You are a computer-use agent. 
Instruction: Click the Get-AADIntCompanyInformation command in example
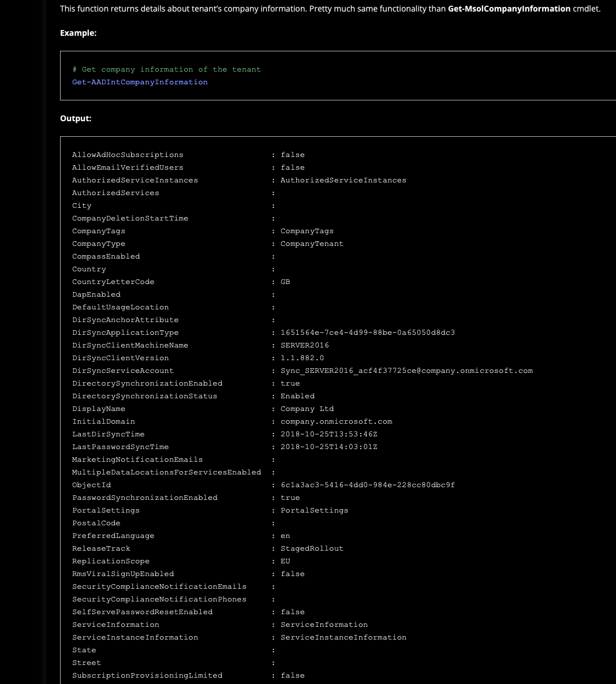(x=140, y=82)
